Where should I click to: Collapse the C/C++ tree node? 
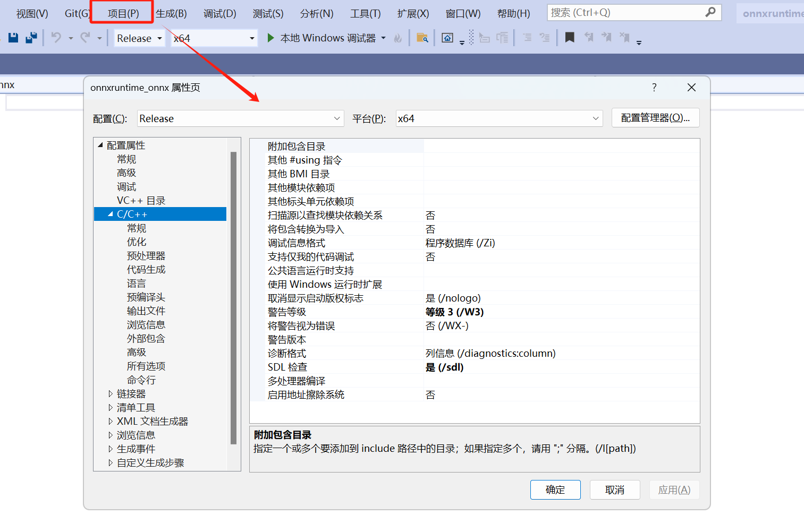[111, 214]
